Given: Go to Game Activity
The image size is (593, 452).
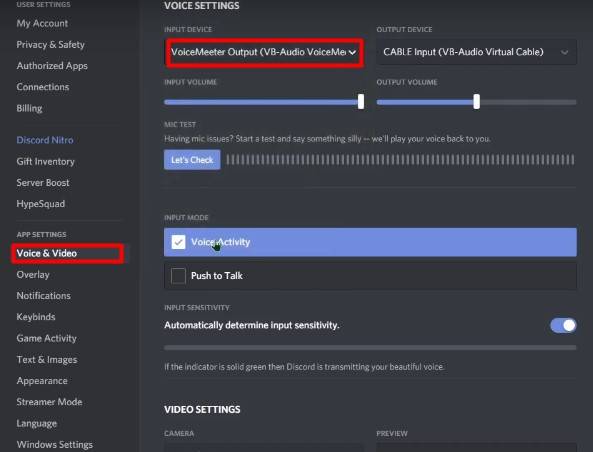Looking at the screenshot, I should pos(47,338).
